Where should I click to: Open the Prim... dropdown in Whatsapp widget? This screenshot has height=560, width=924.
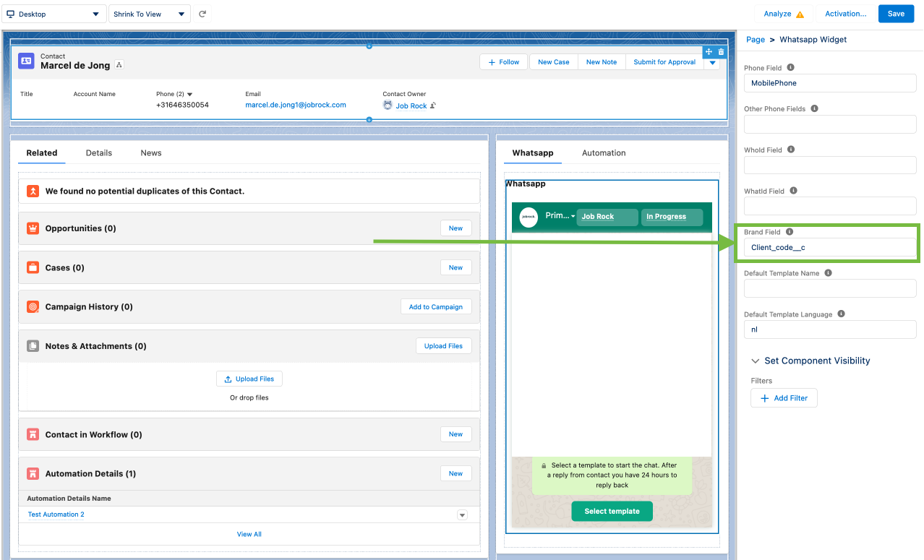click(x=560, y=216)
